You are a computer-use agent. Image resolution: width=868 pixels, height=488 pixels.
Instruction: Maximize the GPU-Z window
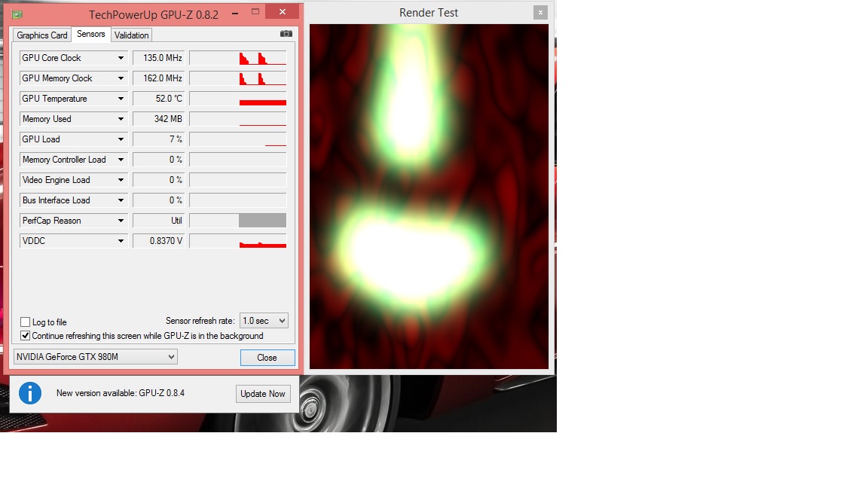(255, 11)
